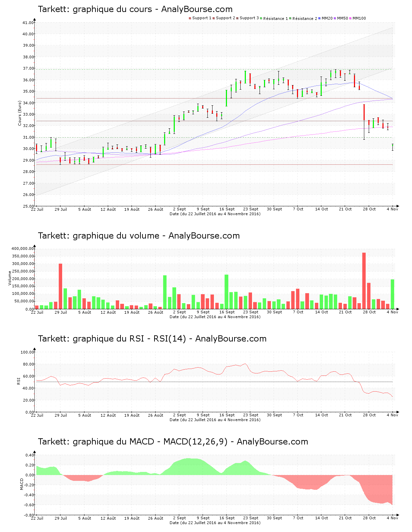Screen dimensions: 412x532
Task: Click the title 'Tarkett: graphique du cours - AnalyBourse.com'
Action: (x=135, y=9)
